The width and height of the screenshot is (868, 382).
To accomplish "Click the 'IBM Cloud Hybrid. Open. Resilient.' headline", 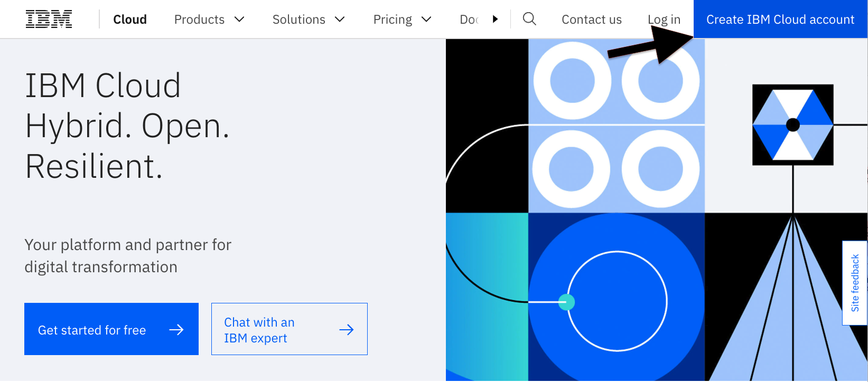I will click(x=127, y=126).
